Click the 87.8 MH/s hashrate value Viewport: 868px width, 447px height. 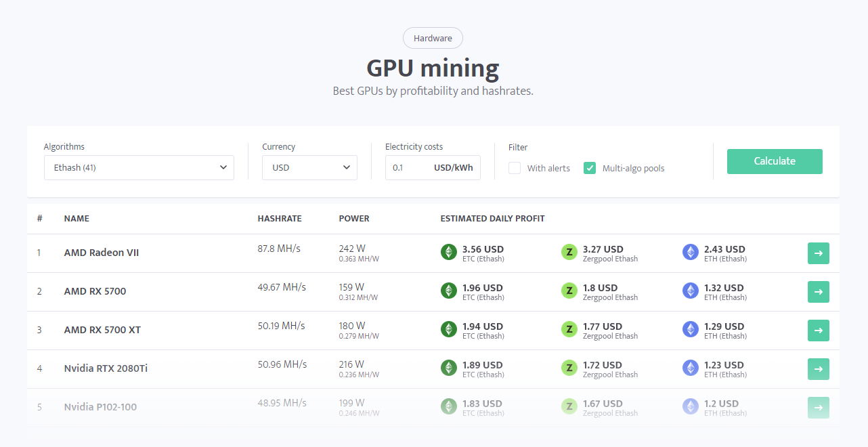(279, 249)
